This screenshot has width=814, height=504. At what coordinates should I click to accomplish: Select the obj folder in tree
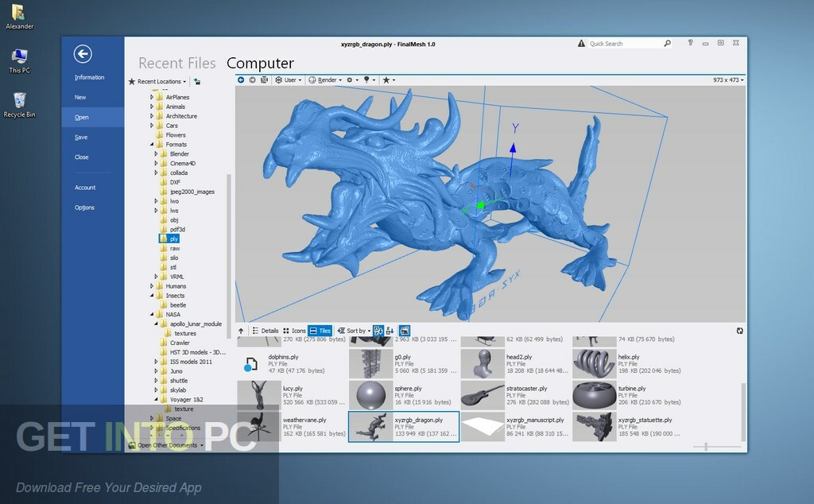pyautogui.click(x=169, y=220)
